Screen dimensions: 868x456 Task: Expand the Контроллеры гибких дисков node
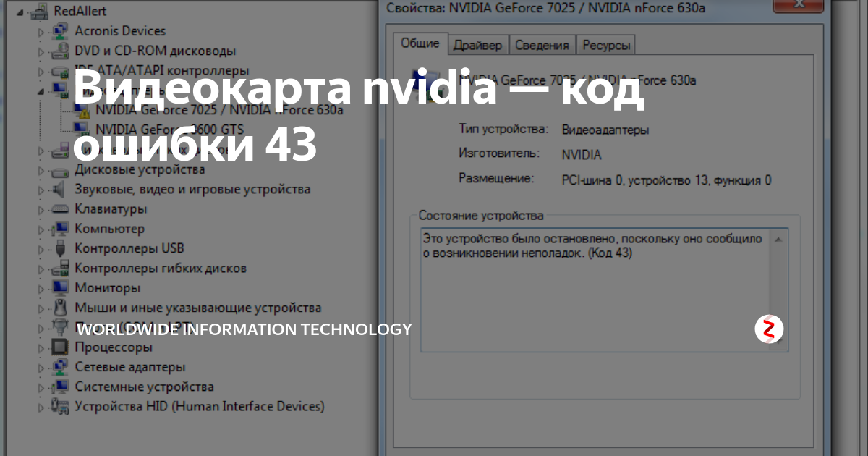coord(41,269)
